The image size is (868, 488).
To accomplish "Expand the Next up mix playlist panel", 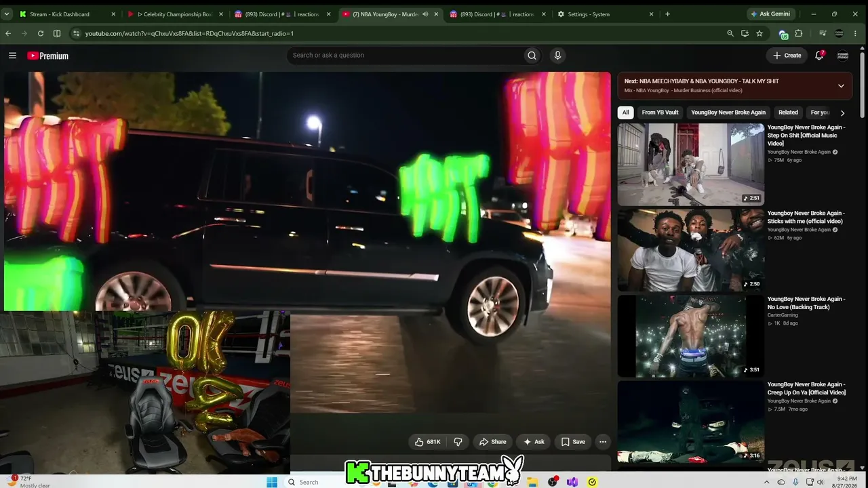I will point(841,86).
